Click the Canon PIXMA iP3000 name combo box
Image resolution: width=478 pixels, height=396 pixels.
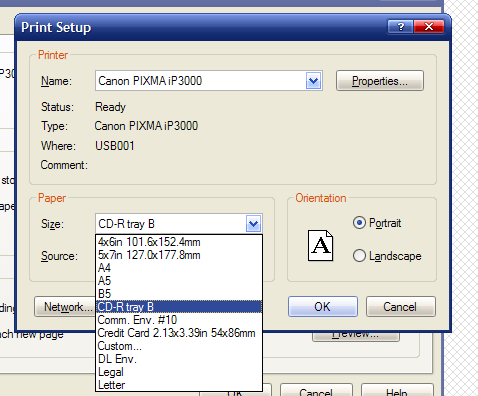tap(209, 81)
